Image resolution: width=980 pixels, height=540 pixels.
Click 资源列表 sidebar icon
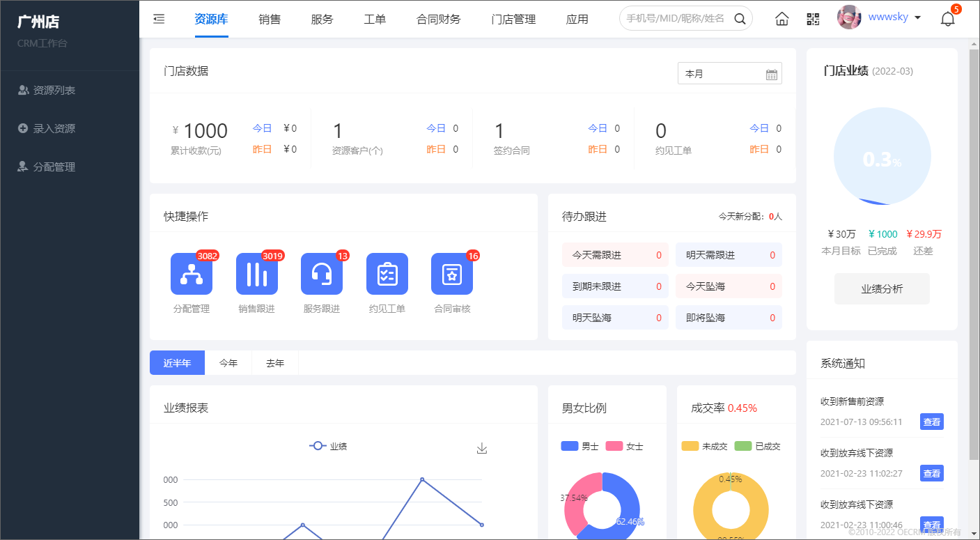coord(24,90)
